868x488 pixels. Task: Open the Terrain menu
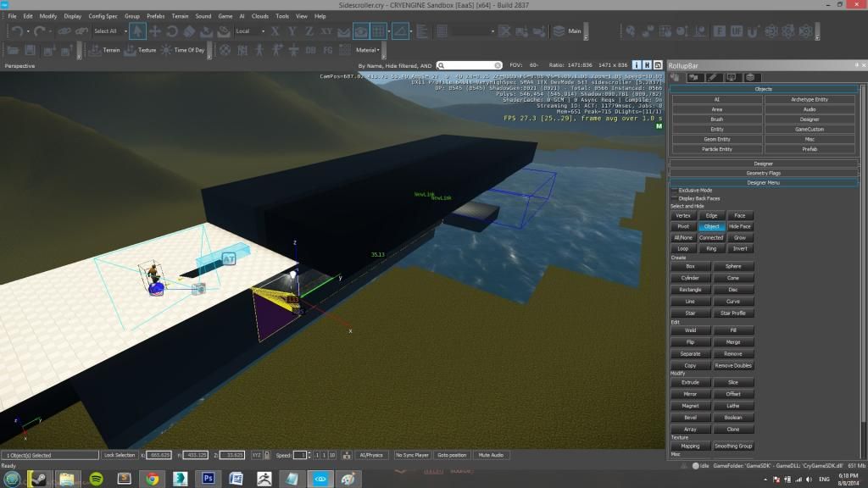(x=179, y=16)
